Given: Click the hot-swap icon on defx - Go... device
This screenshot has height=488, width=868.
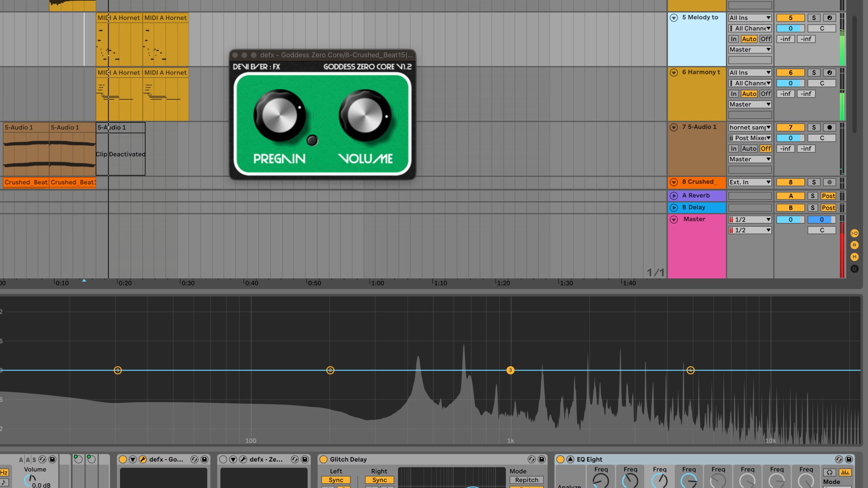Looking at the screenshot, I should (194, 459).
